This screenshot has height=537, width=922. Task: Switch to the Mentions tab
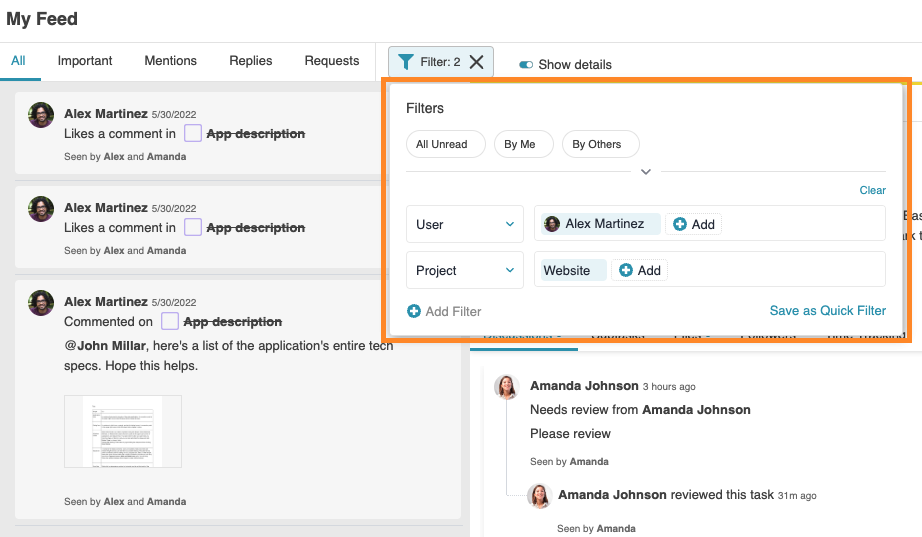click(170, 61)
